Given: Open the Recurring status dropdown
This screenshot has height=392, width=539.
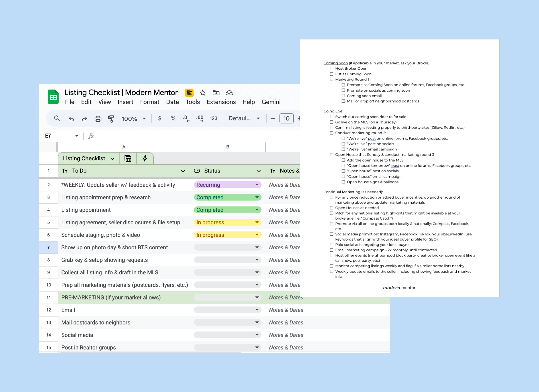Looking at the screenshot, I should click(257, 185).
